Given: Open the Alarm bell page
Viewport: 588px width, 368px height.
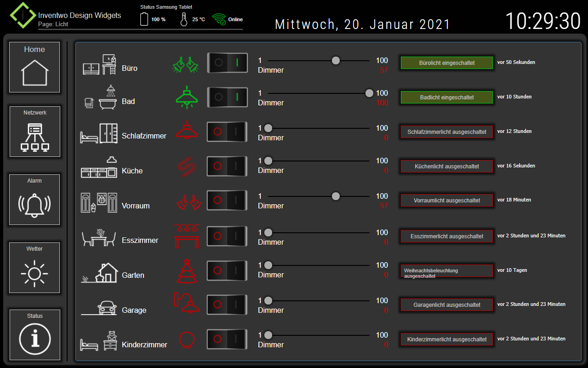Looking at the screenshot, I should pyautogui.click(x=34, y=200).
